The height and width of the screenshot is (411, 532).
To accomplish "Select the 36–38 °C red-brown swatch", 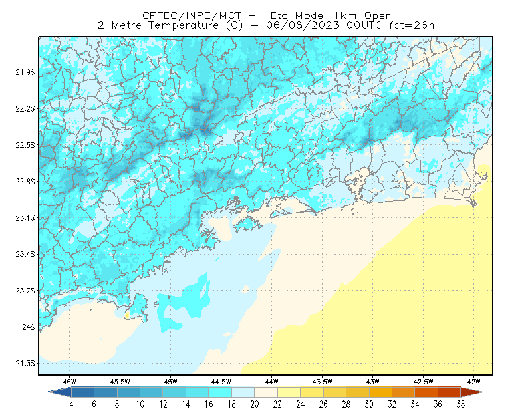I will tap(449, 392).
